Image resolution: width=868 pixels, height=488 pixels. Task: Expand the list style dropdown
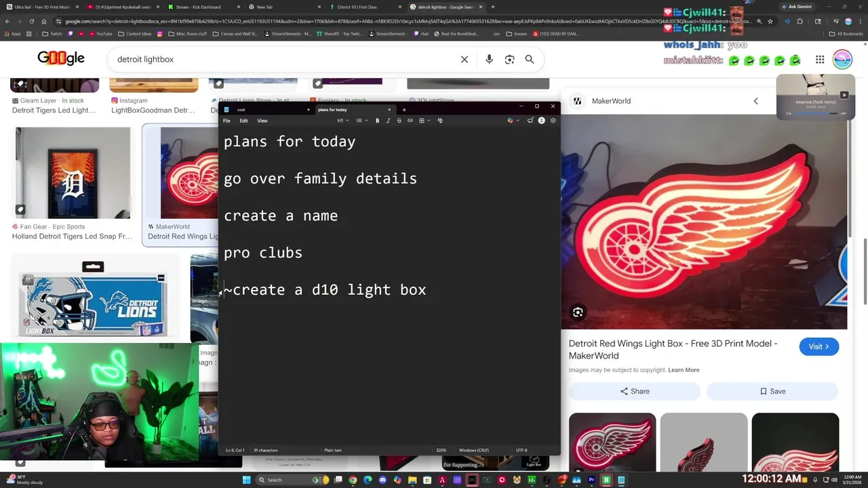pyautogui.click(x=362, y=121)
